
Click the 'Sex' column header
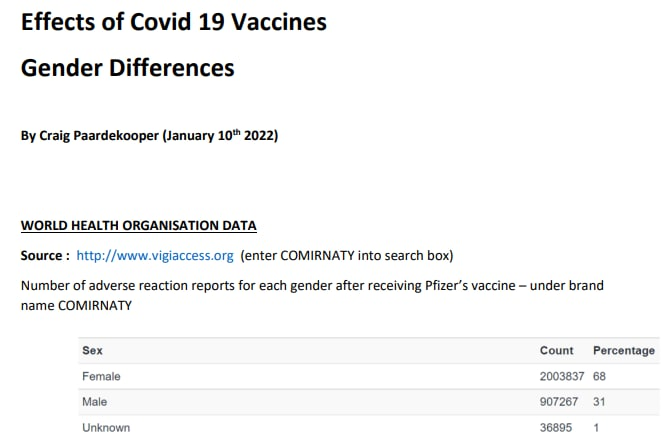92,351
